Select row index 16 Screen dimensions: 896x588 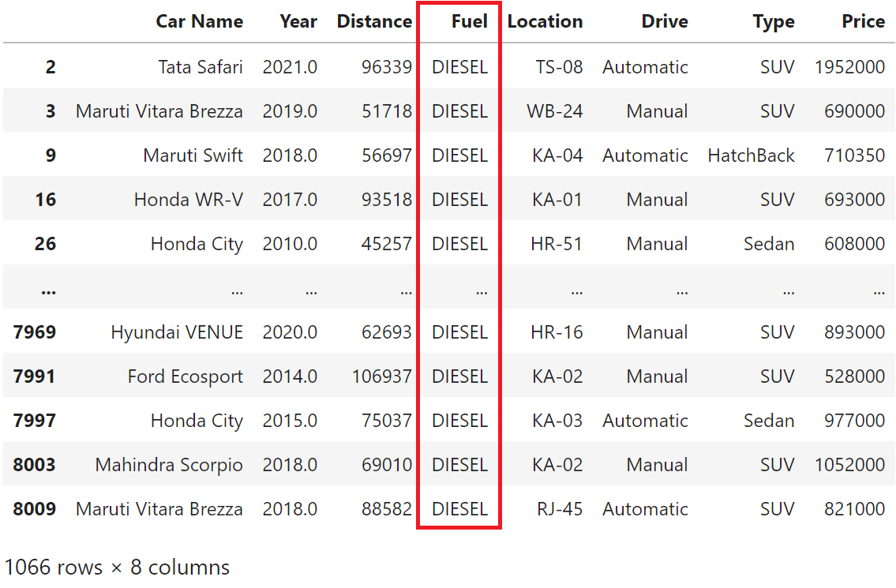point(46,200)
